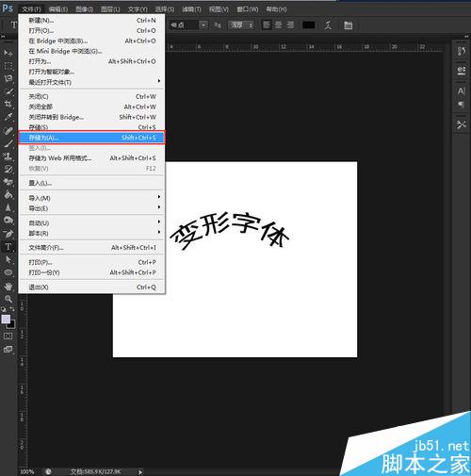Click the Ctrl+Q exit command
This screenshot has width=471, height=476.
[91, 287]
